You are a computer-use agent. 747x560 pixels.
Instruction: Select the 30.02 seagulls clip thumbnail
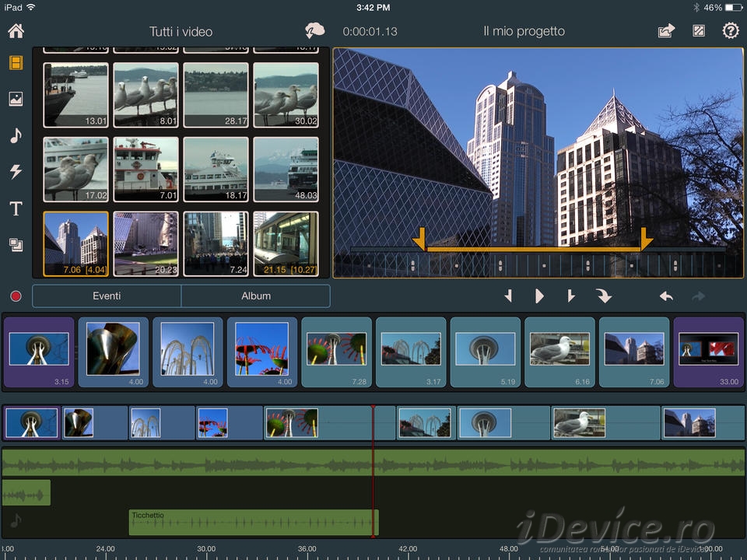coord(286,95)
